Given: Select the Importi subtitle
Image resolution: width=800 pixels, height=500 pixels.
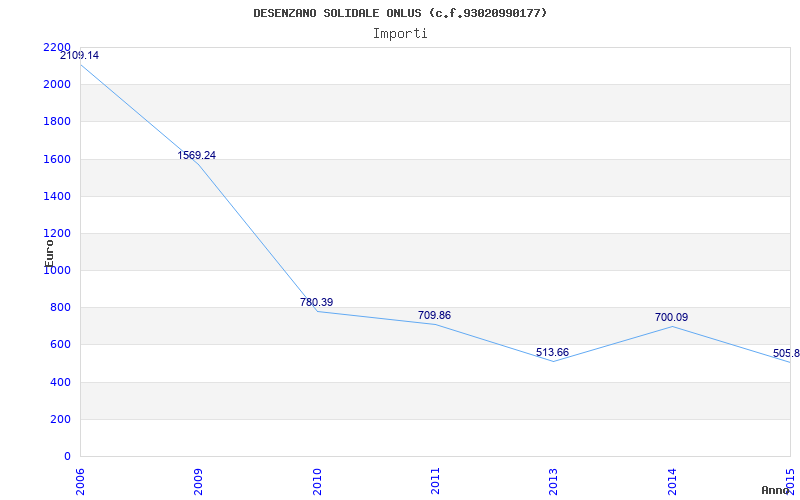Looking at the screenshot, I should pyautogui.click(x=400, y=34).
